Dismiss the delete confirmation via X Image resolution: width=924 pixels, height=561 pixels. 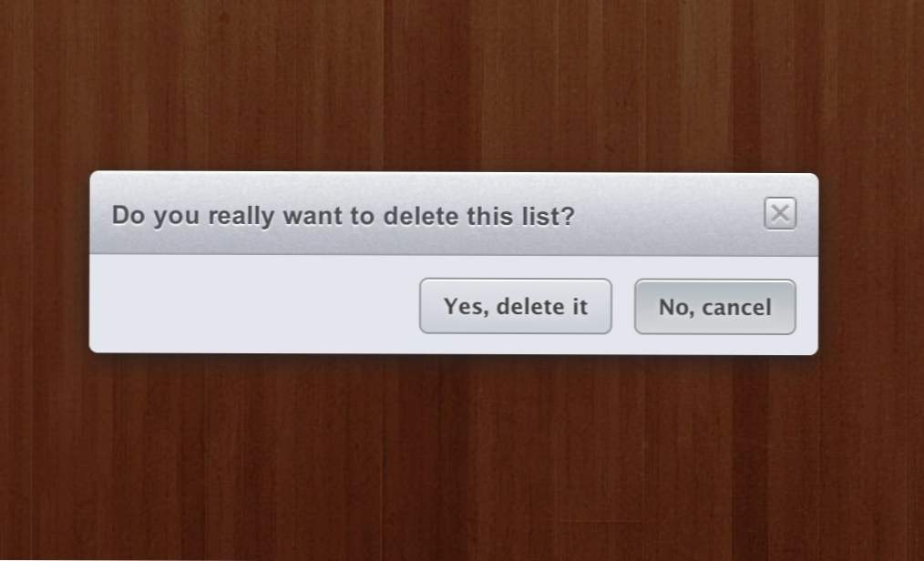[780, 213]
